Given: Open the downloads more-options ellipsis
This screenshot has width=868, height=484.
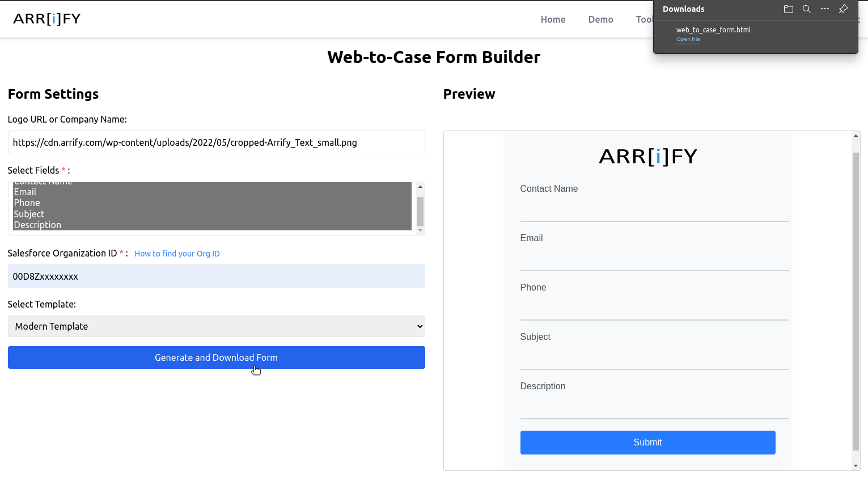Looking at the screenshot, I should coord(824,9).
